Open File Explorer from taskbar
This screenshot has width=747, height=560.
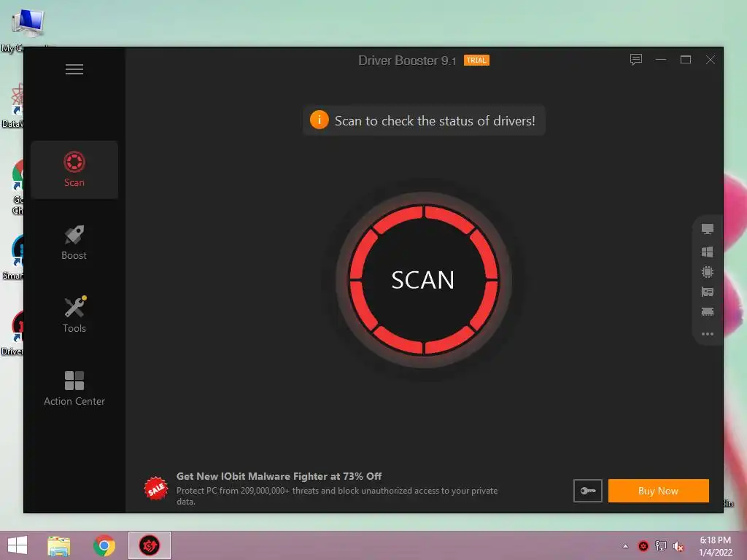[58, 545]
